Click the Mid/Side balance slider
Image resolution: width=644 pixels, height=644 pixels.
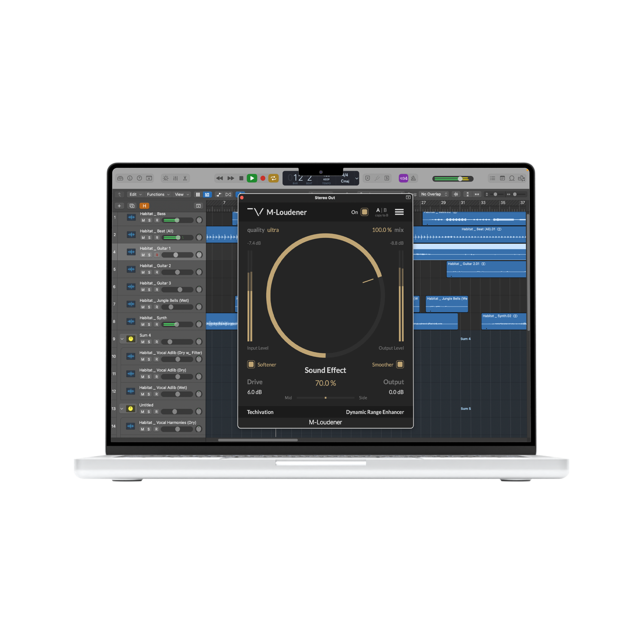325,398
